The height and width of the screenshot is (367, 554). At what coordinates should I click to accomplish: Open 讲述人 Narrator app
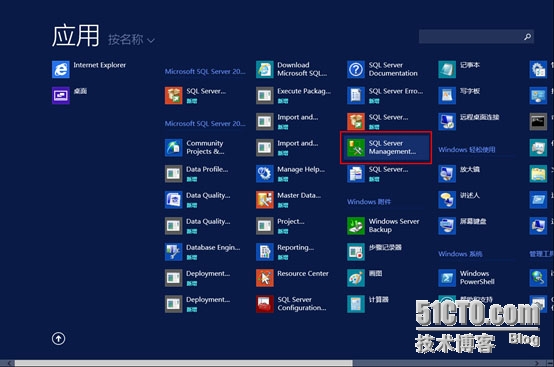coord(459,200)
